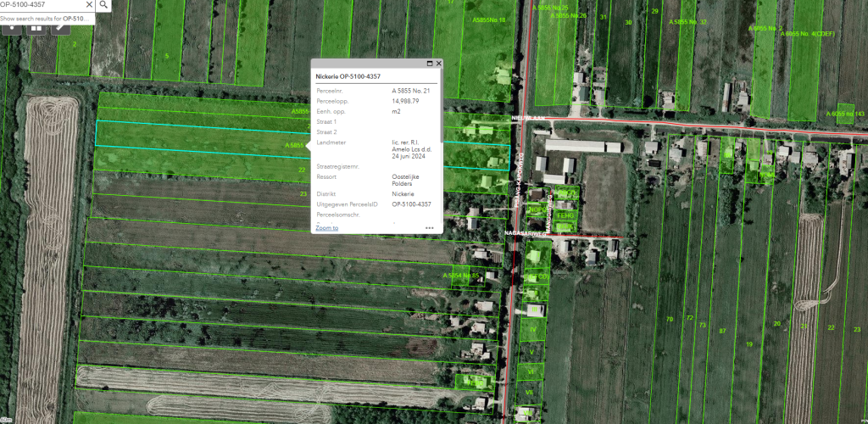The image size is (868, 424).
Task: Select the parcel labeled 87
Action: click(x=722, y=330)
